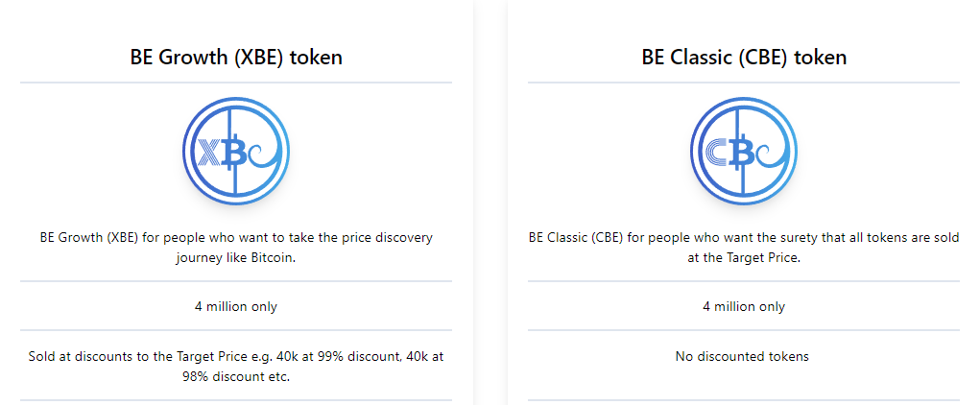980x405 pixels.
Task: Click the XBE token logo icon
Action: click(x=236, y=151)
